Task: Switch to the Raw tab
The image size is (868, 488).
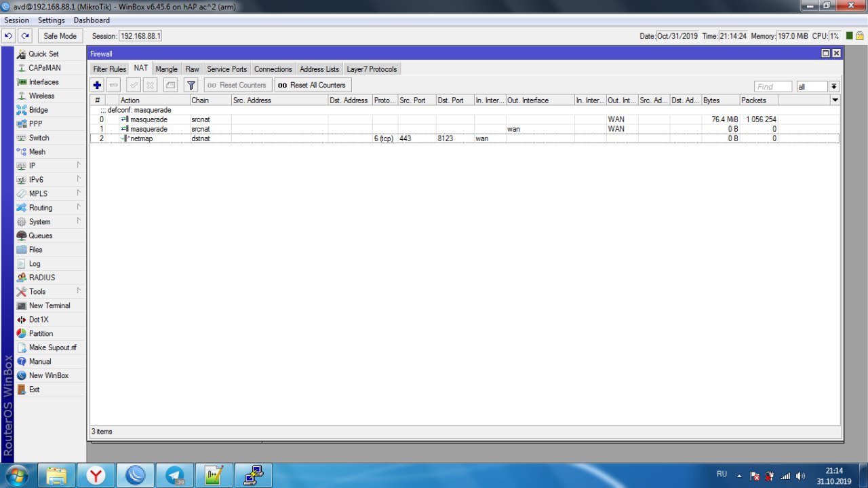Action: pos(193,69)
